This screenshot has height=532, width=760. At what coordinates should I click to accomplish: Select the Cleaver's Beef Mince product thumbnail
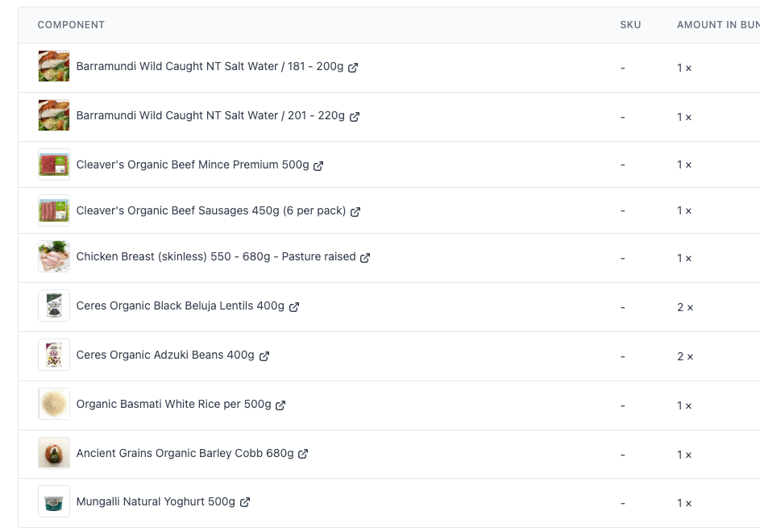point(54,164)
